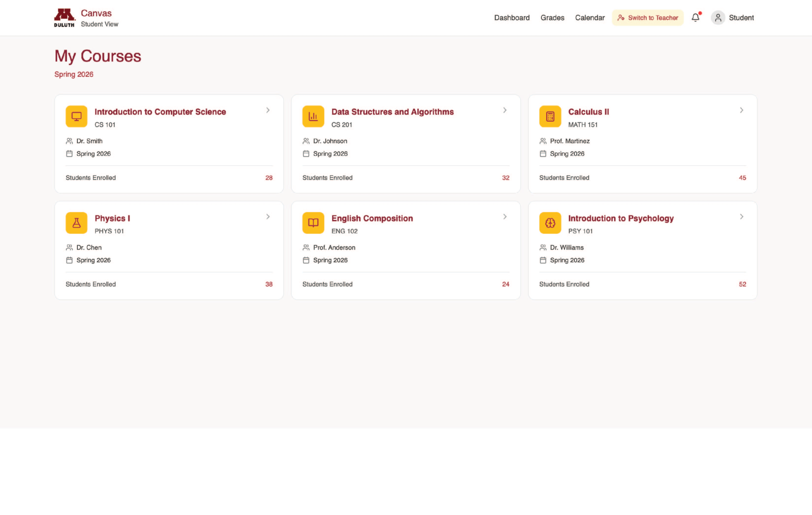Click the English Composition book icon

coord(313,223)
